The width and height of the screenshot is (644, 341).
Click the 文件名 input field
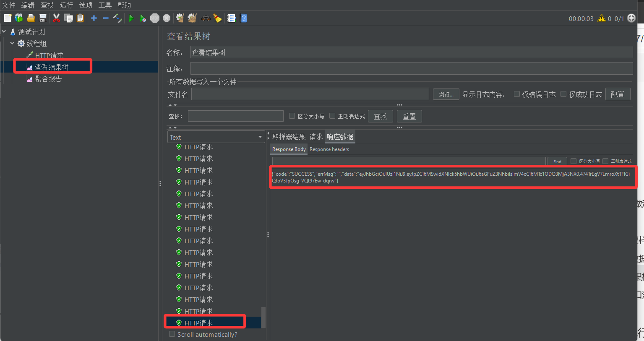310,94
